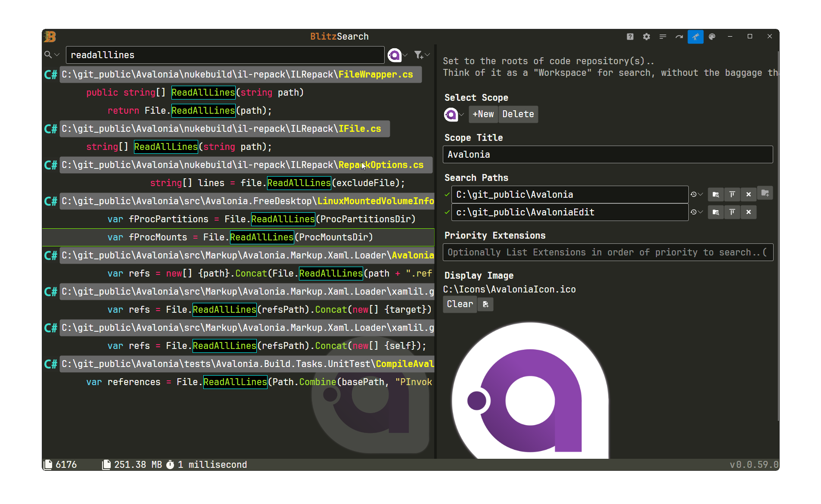Click the text lines icon in title bar
The image size is (821, 504).
click(x=663, y=37)
